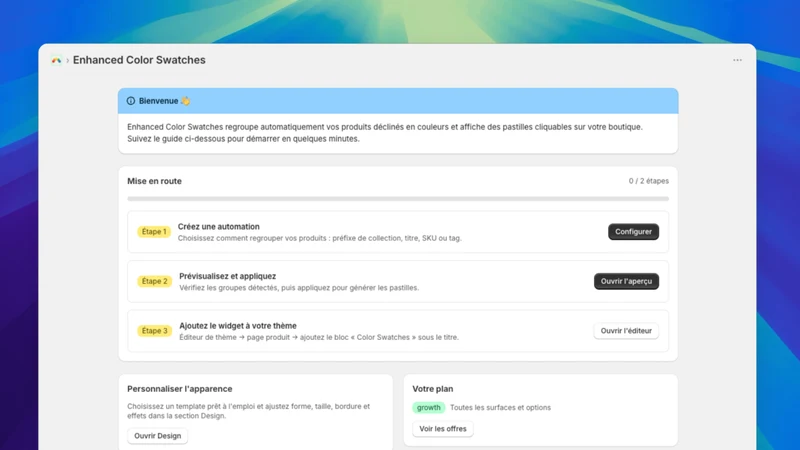Click the Prévisualisez et appliquez title

228,276
